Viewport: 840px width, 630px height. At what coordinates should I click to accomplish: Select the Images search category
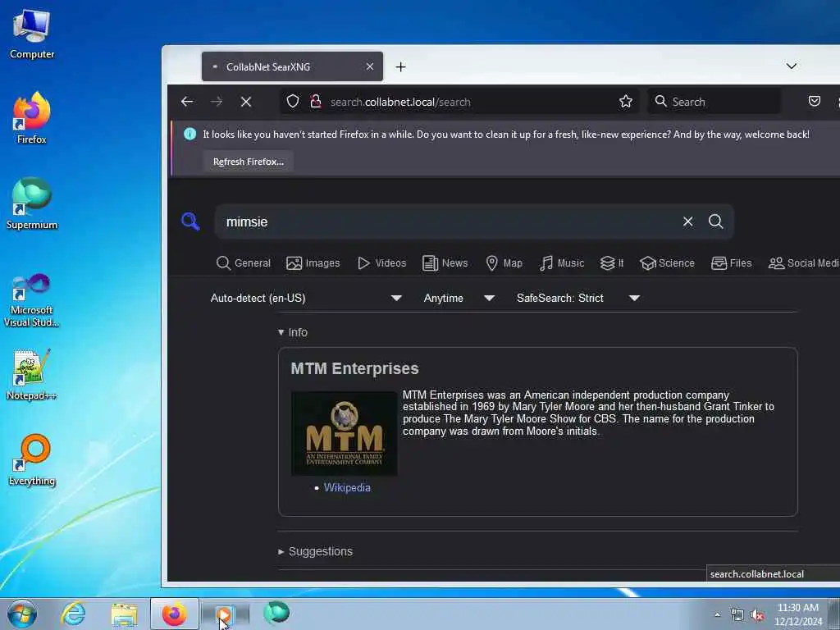[x=313, y=263]
